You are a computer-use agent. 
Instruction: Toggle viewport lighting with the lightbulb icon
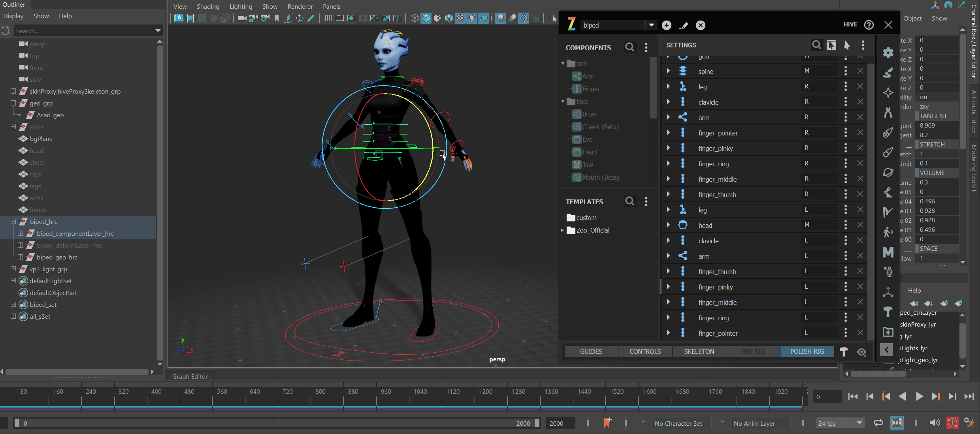coord(472,18)
